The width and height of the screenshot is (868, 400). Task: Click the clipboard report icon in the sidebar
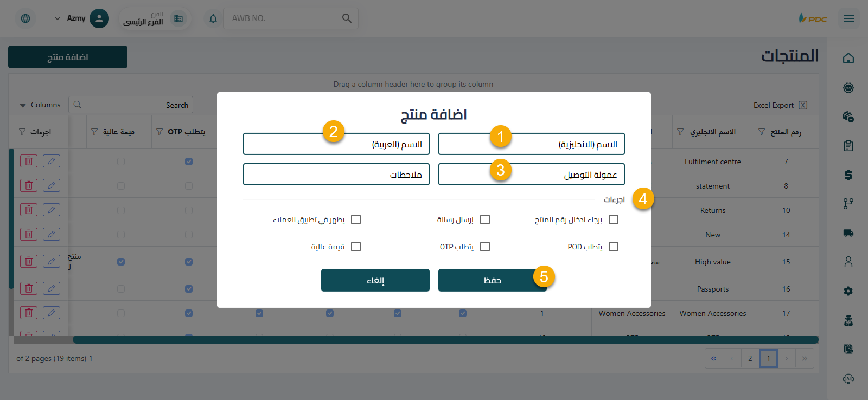click(x=848, y=145)
